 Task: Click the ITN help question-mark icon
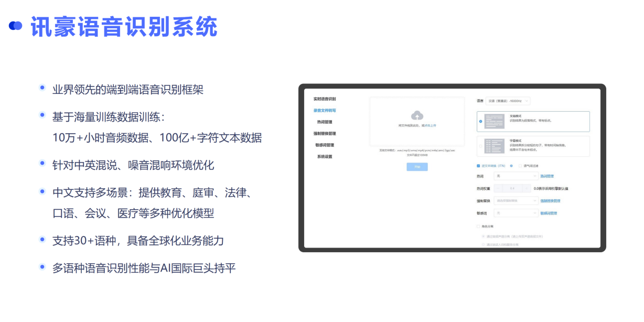pos(511,166)
